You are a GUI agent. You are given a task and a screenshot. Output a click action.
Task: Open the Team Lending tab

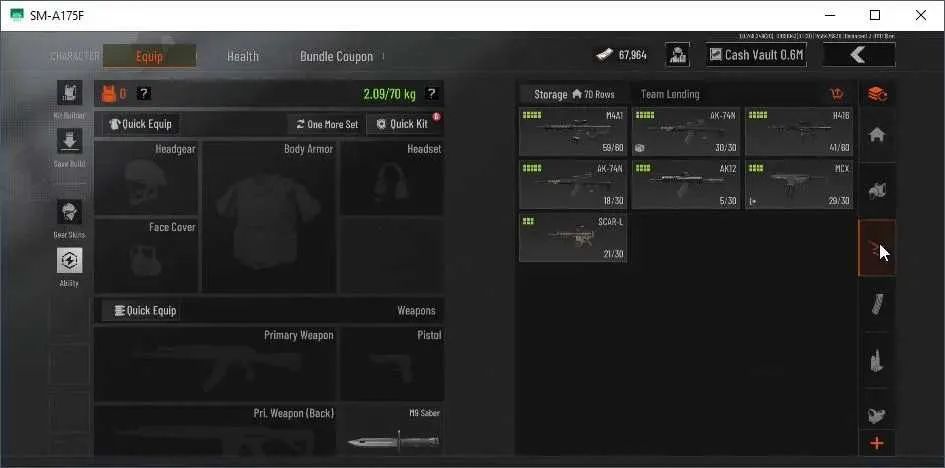tap(670, 94)
